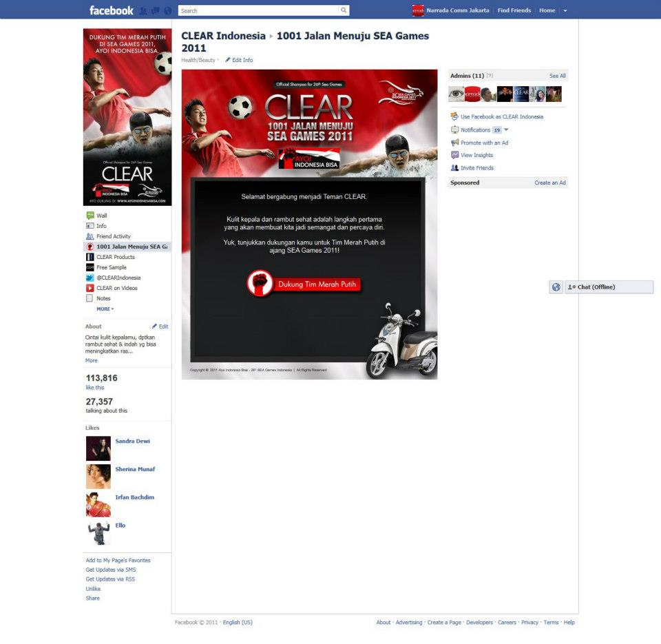Click the Edit Info link
Viewport: 661px width, 644px height.
coord(242,60)
